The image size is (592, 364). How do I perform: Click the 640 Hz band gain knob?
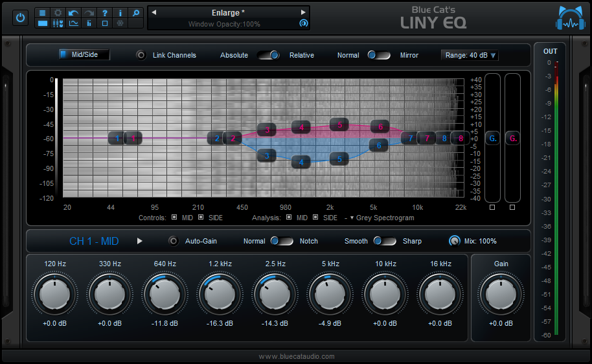[x=165, y=294]
